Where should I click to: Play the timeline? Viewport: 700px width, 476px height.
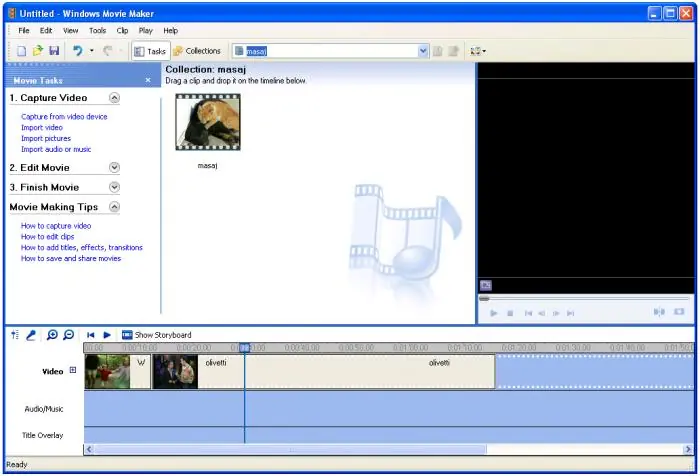click(107, 335)
